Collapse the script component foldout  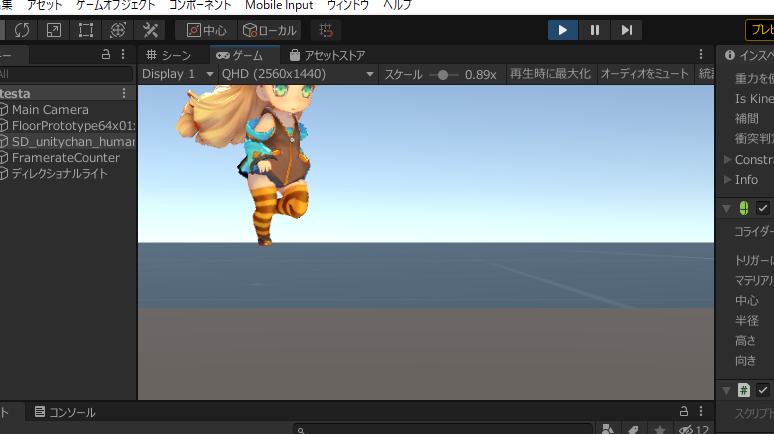click(x=727, y=391)
